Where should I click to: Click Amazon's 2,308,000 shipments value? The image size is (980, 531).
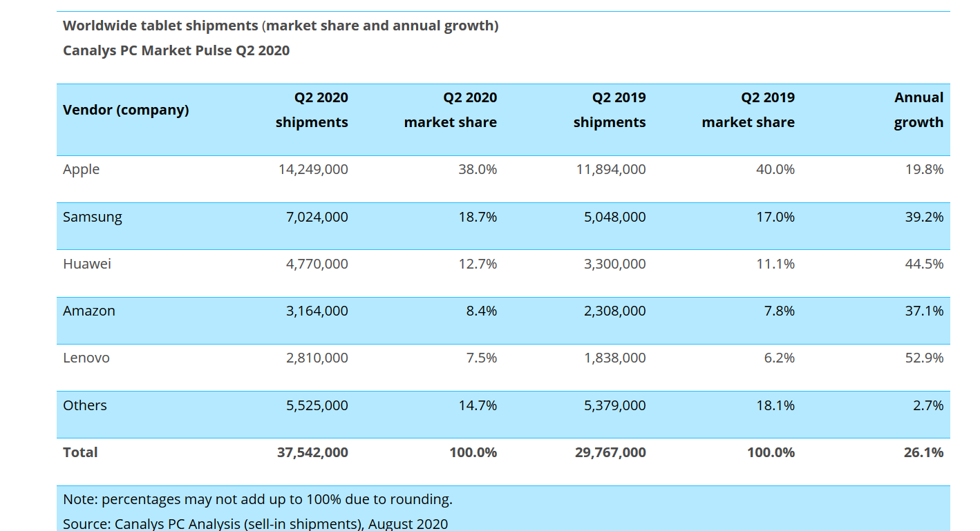click(615, 311)
